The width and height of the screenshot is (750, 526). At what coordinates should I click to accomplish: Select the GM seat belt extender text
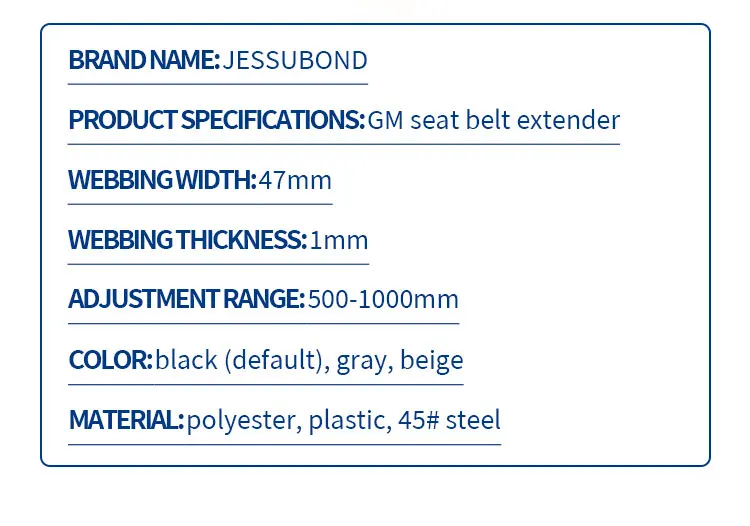click(494, 120)
